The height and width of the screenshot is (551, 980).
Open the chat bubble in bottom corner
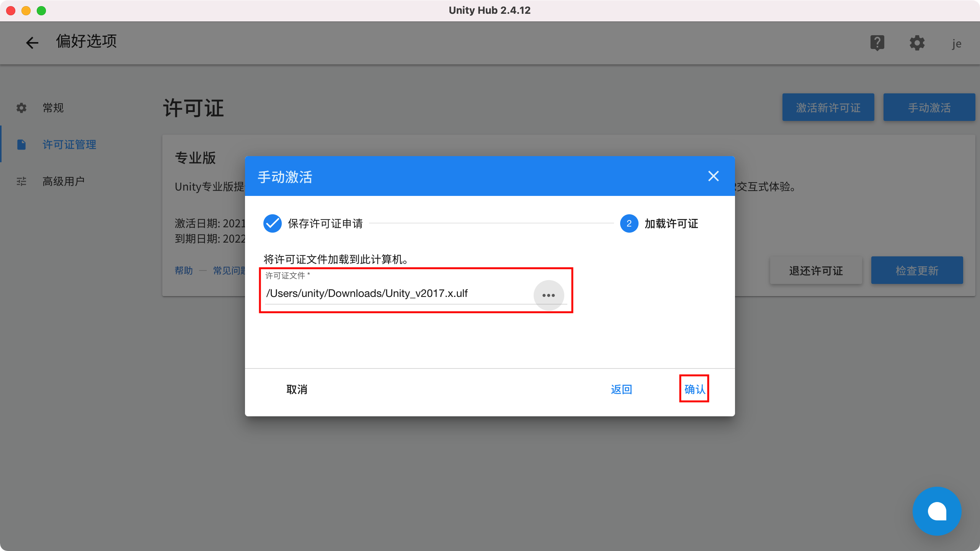[937, 511]
